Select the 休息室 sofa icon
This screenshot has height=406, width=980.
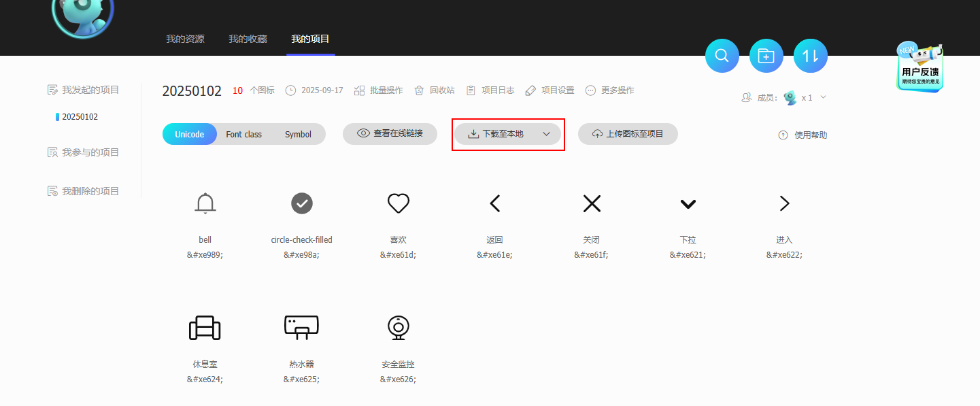click(x=205, y=328)
